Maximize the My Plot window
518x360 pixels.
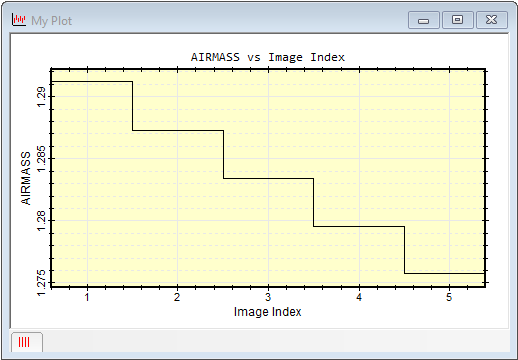tap(458, 20)
